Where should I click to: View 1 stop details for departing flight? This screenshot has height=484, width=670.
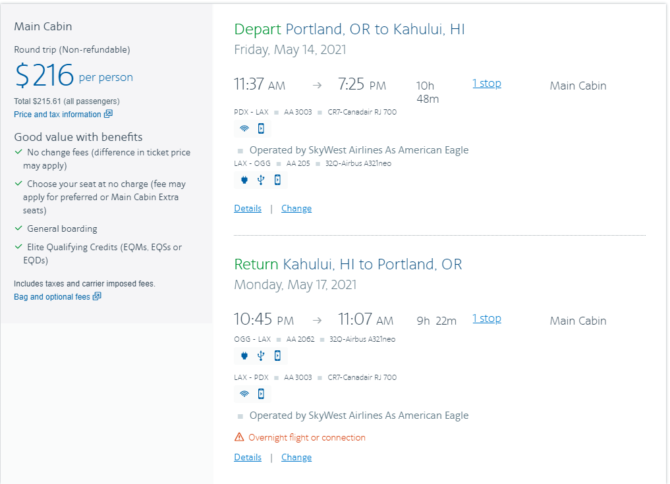click(487, 83)
